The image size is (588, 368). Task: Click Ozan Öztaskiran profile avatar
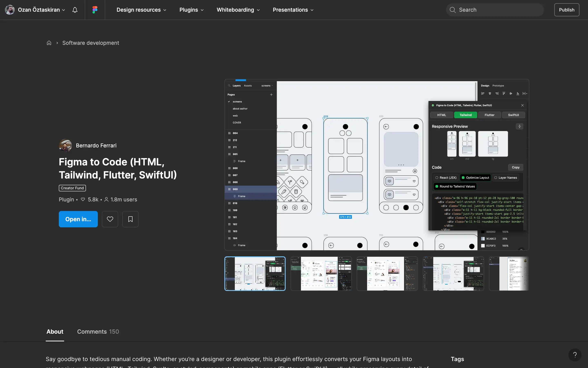(10, 10)
